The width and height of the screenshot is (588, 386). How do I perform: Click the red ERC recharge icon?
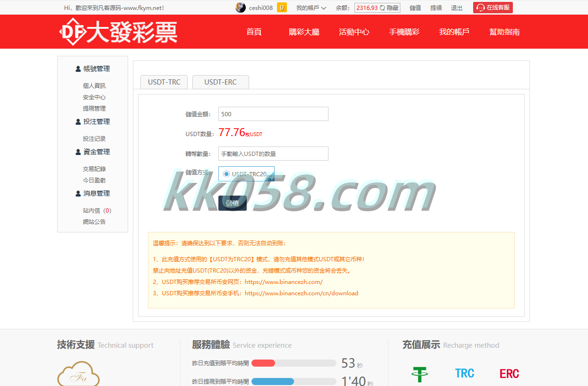[x=509, y=374]
